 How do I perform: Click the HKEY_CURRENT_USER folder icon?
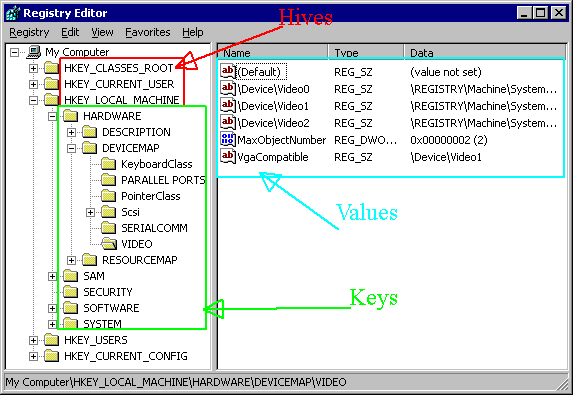pos(52,84)
